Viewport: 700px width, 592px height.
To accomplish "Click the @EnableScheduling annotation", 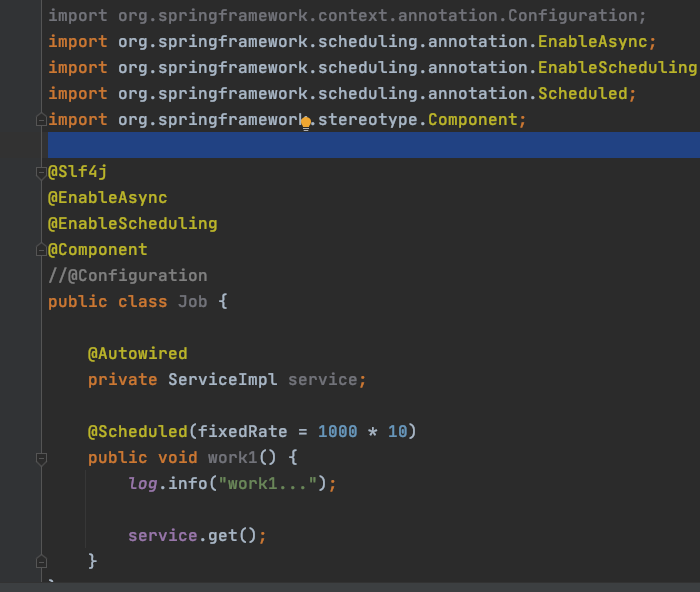I will tap(133, 224).
